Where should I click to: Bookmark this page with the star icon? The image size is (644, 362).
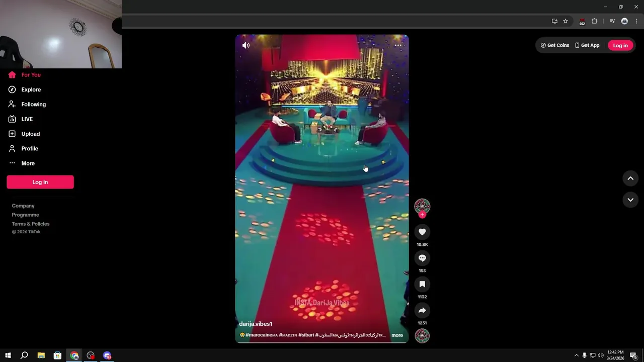566,21
